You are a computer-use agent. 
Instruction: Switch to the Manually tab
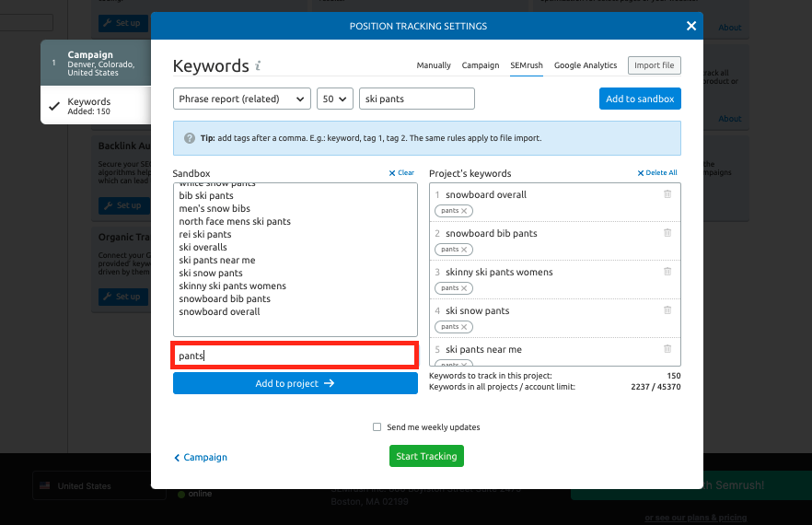tap(434, 65)
